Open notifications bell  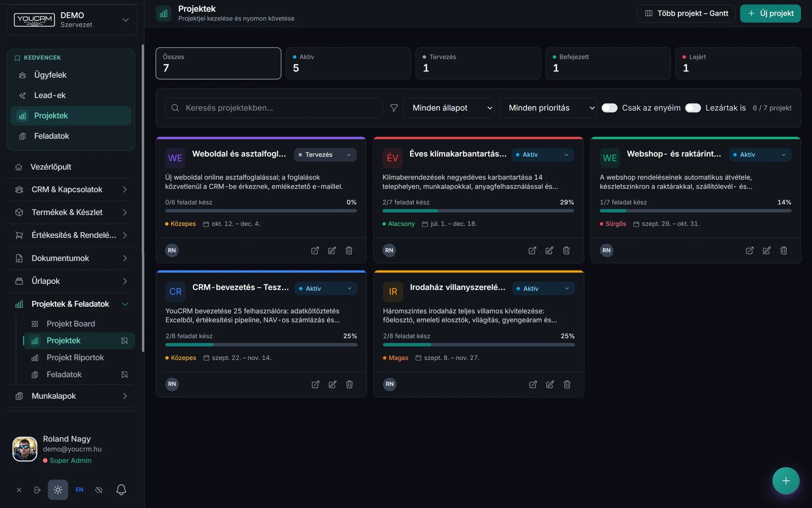click(121, 490)
